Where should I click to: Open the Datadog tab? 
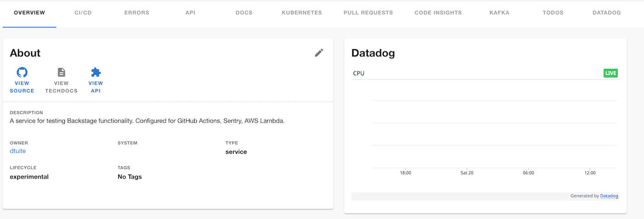coord(607,13)
